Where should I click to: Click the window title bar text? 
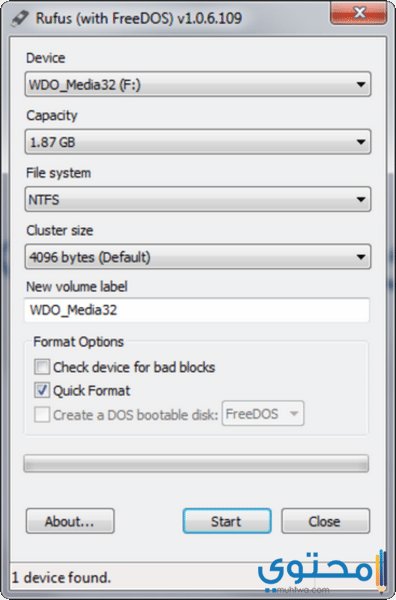coord(139,18)
